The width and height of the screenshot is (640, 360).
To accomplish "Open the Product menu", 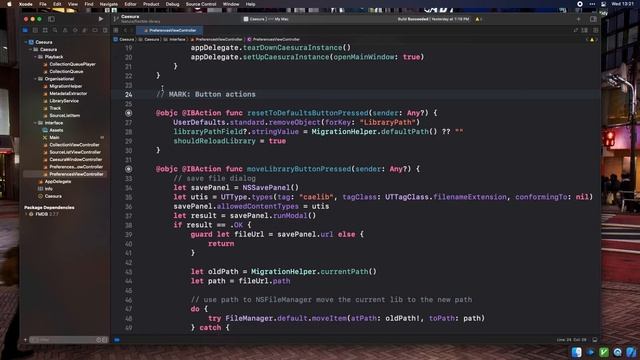I will 151,4.
